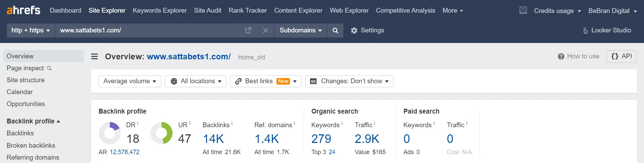Click the magnifier search button
Image resolution: width=644 pixels, height=163 pixels.
[335, 30]
